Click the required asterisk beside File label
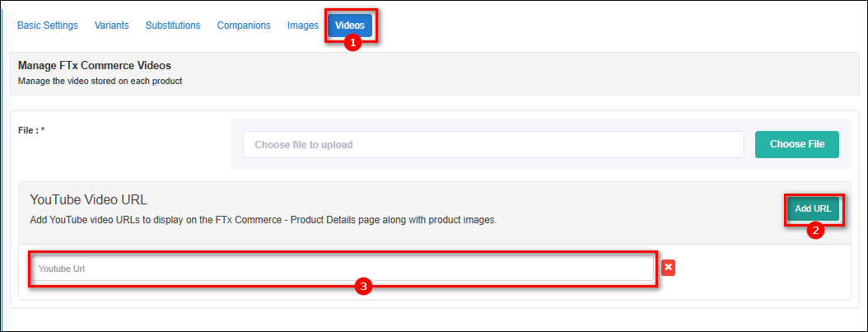 (x=42, y=129)
